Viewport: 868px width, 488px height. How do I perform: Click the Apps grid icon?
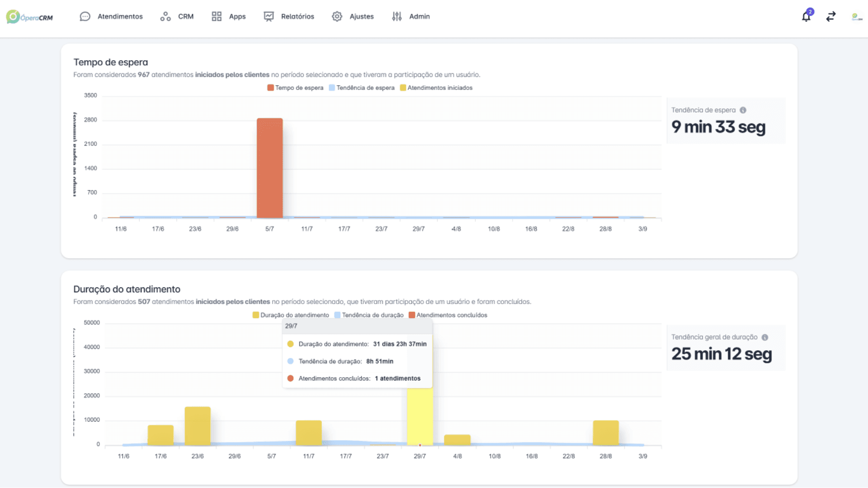pos(217,17)
